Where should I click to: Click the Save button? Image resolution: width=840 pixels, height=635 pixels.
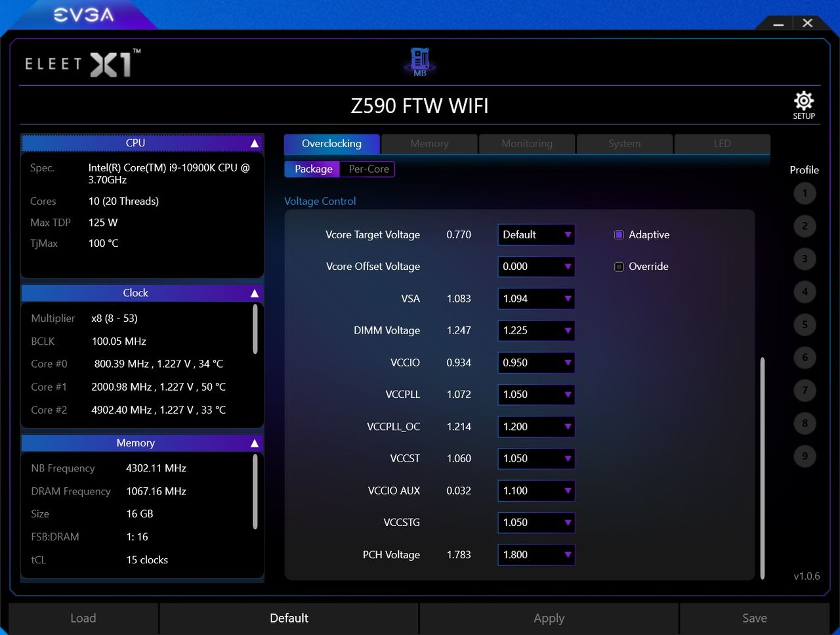coord(755,619)
